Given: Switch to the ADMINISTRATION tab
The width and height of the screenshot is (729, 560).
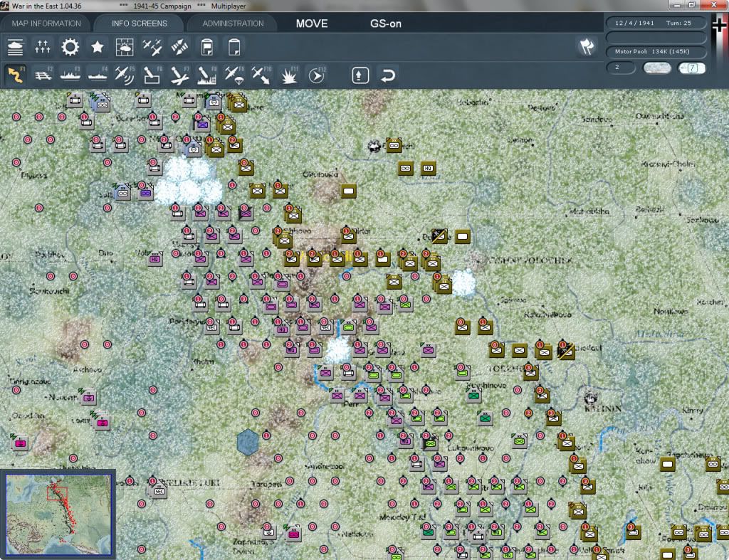Looking at the screenshot, I should tap(233, 23).
